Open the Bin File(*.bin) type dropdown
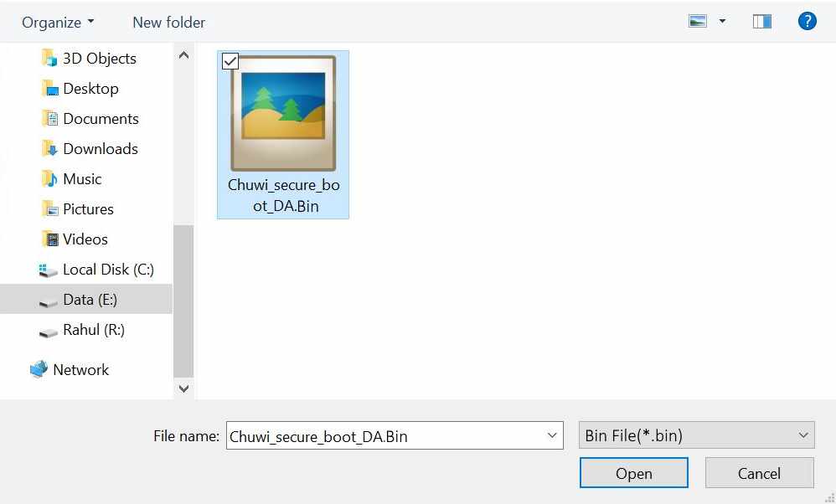Screen dimensions: 836x504 [x=696, y=435]
